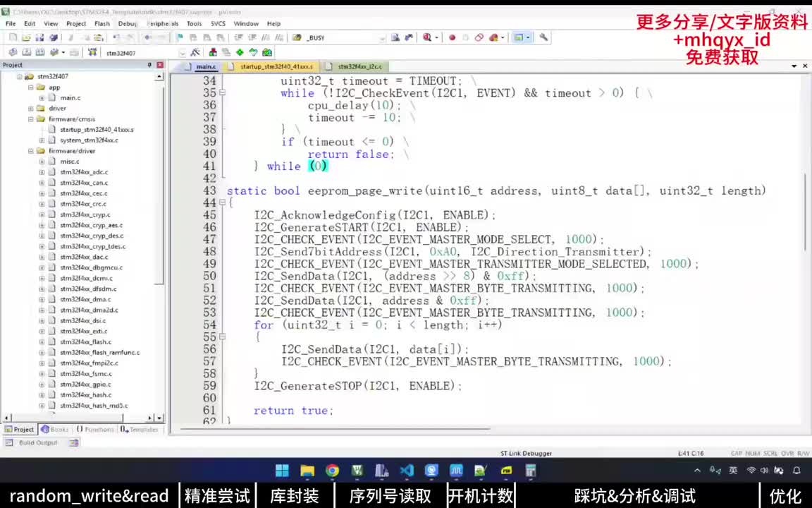Select the main.c editor tab
The width and height of the screenshot is (812, 508).
coord(202,66)
